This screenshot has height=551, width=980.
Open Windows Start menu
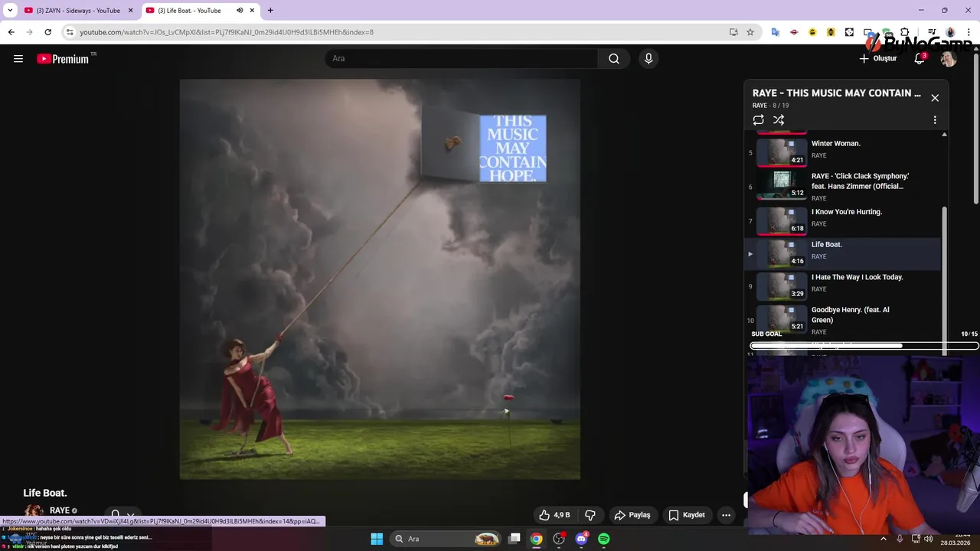377,539
